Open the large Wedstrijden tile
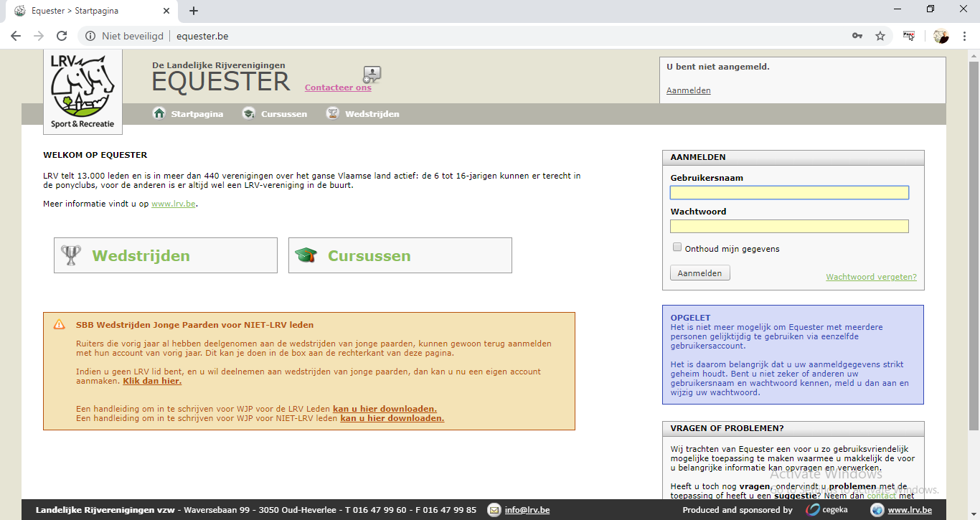 tap(166, 255)
